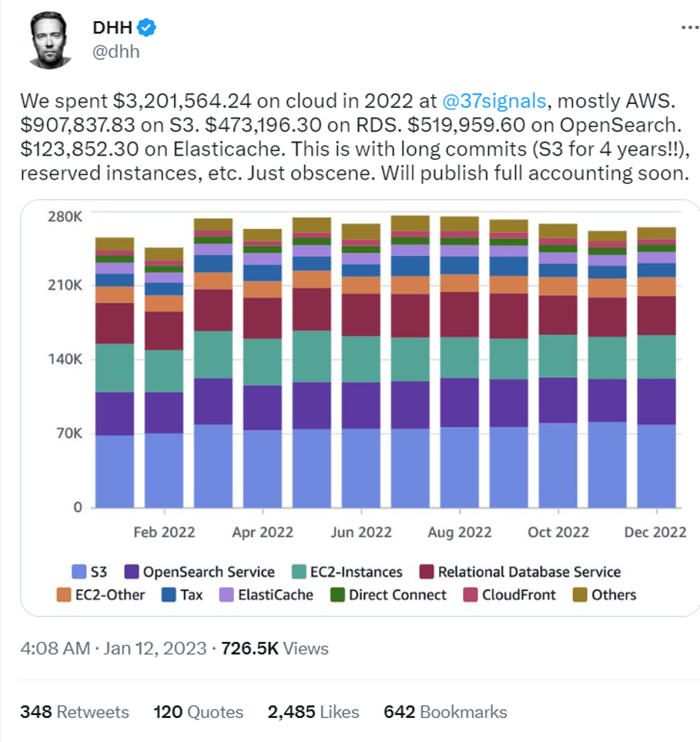The height and width of the screenshot is (742, 700).
Task: Click the CloudFront legend swatch
Action: [470, 595]
